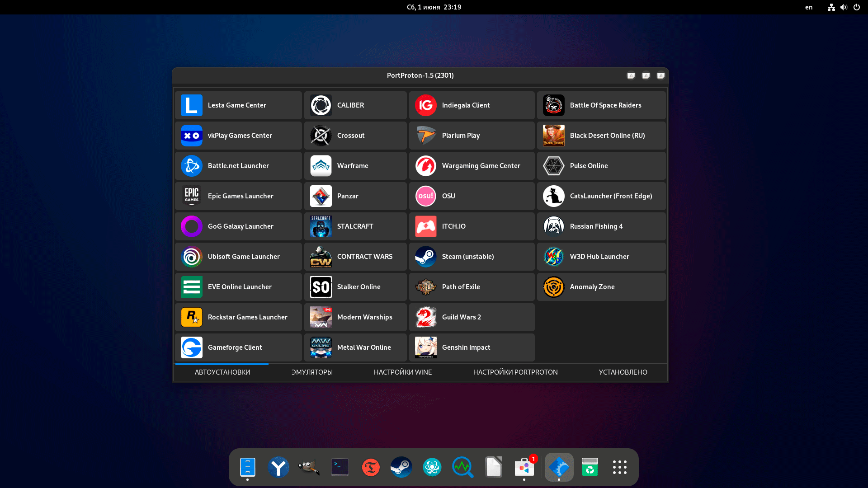This screenshot has width=868, height=488.
Task: Launch Epic Games Launcher installer
Action: click(x=238, y=196)
